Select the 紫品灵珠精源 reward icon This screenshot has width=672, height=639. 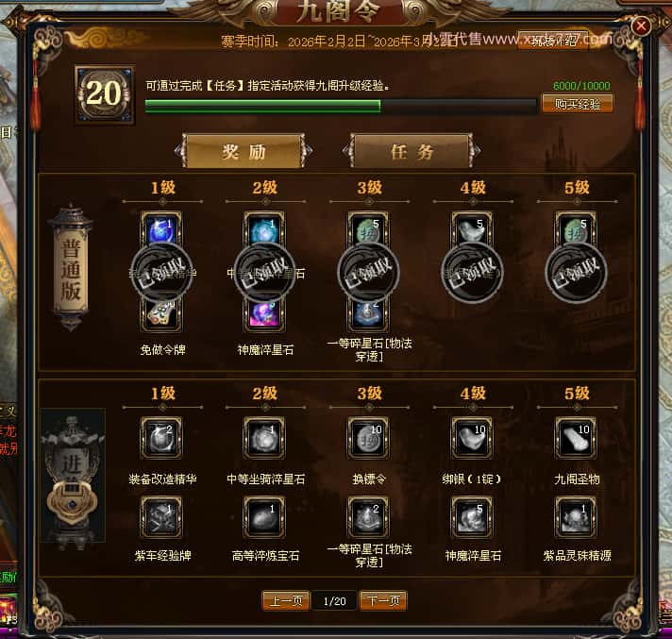[x=576, y=517]
